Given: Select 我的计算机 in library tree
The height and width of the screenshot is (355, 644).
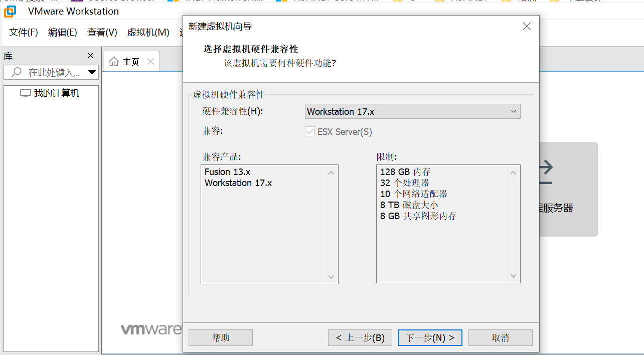Looking at the screenshot, I should pyautogui.click(x=56, y=93).
